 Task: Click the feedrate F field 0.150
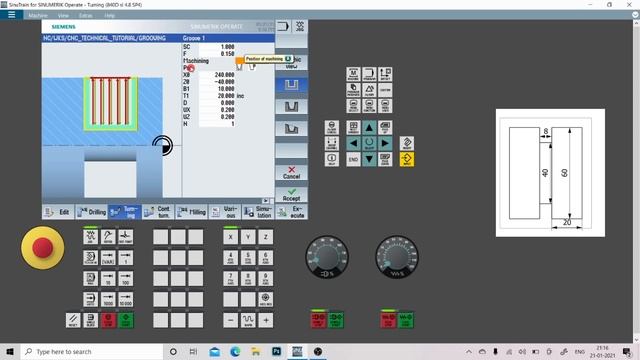(217, 54)
